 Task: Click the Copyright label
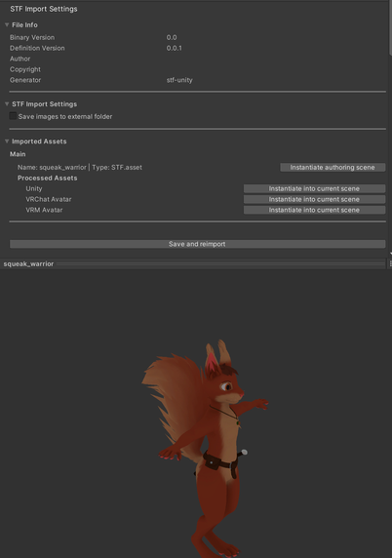click(x=25, y=69)
